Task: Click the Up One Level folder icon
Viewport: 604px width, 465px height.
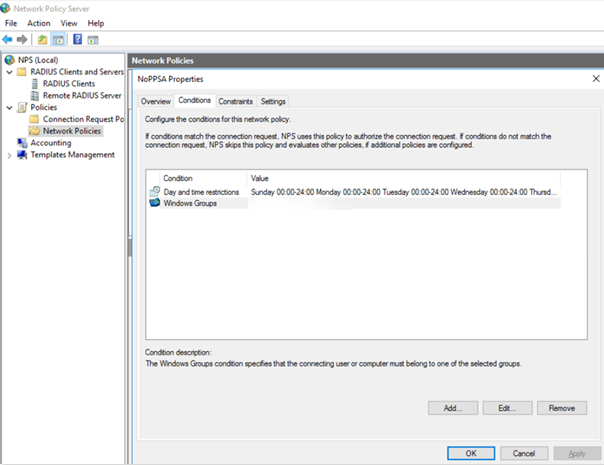Action: point(42,39)
